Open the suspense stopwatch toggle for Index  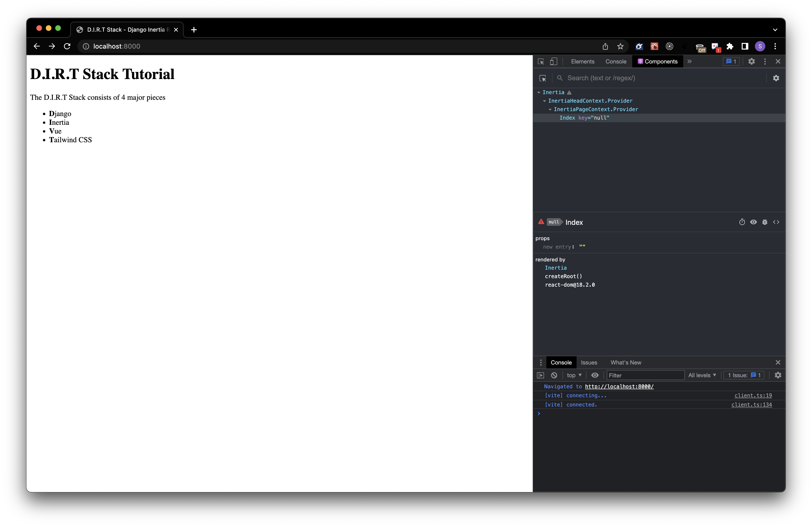[x=742, y=222]
